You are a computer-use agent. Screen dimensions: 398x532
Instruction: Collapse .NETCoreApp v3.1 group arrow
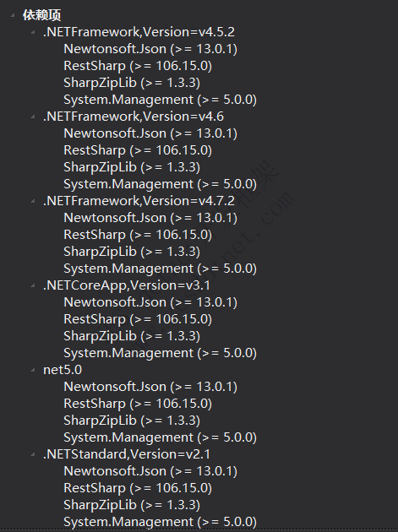33,285
